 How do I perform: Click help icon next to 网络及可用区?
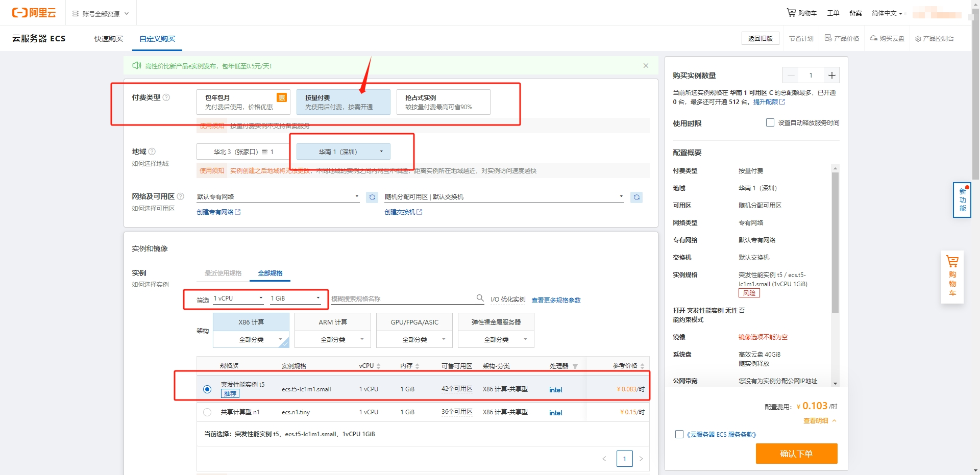[180, 196]
